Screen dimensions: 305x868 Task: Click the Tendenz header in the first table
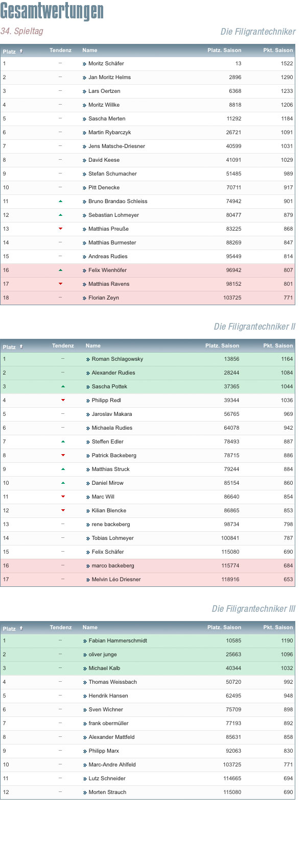(60, 51)
